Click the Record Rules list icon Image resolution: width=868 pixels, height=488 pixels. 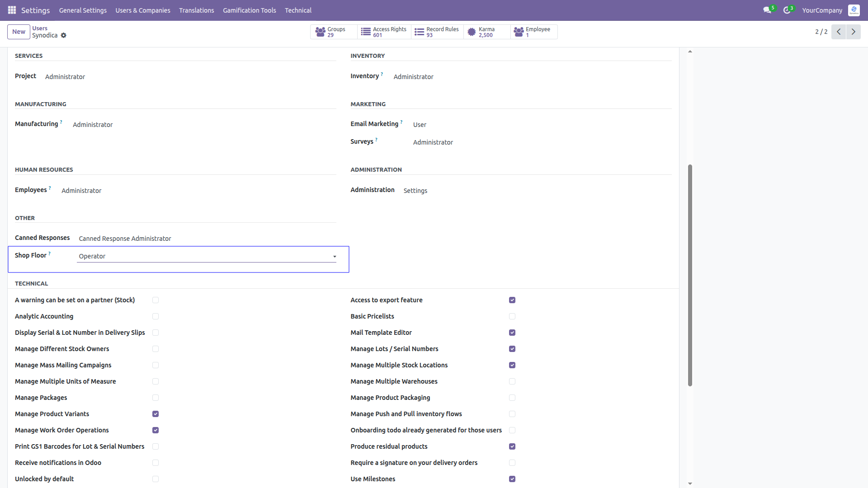coord(419,32)
